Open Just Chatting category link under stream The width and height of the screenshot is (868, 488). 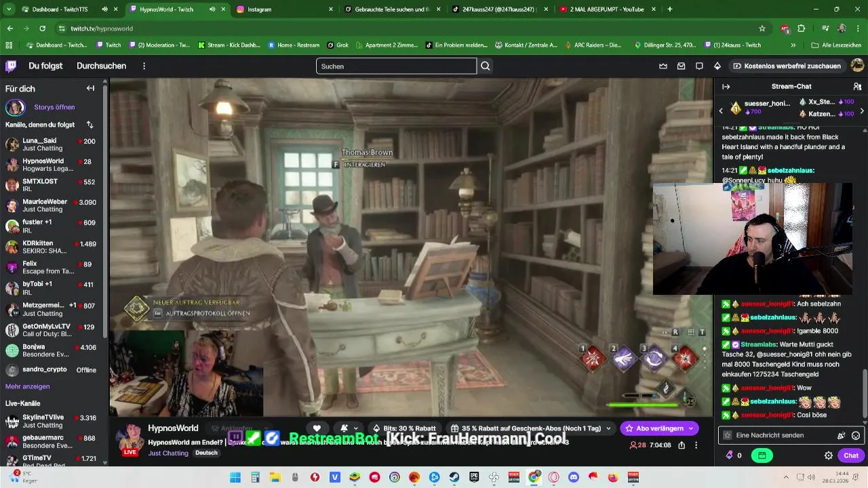[168, 453]
